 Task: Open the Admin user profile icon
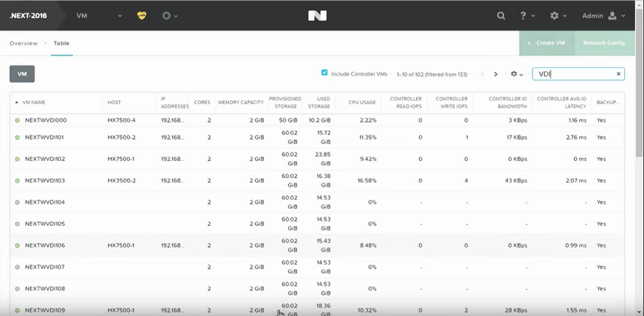[612, 16]
